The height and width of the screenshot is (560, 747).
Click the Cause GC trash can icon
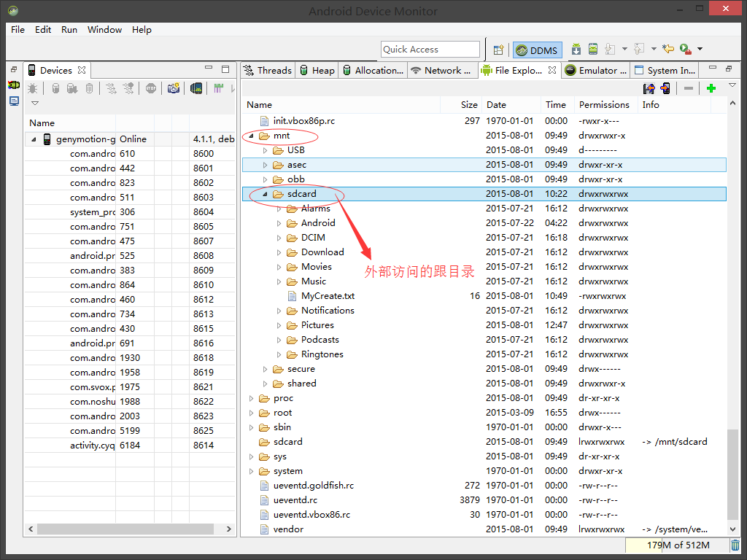point(90,88)
